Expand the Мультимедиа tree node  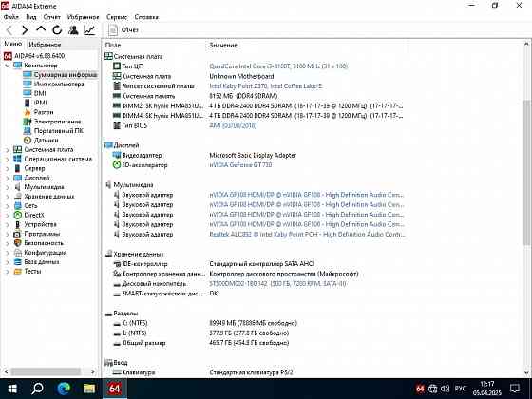pyautogui.click(x=8, y=187)
